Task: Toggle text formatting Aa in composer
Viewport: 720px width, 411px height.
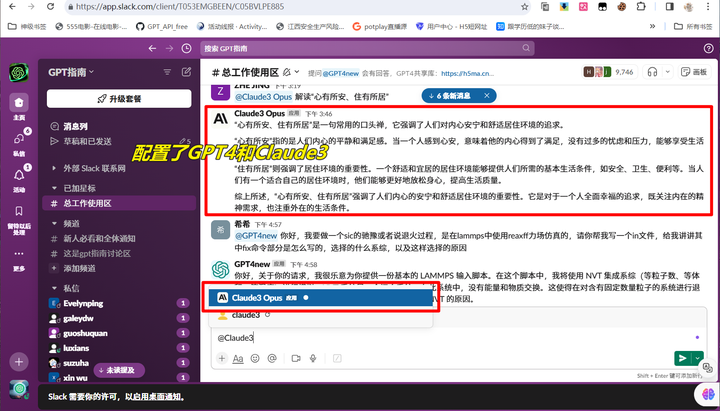Action: [x=238, y=359]
